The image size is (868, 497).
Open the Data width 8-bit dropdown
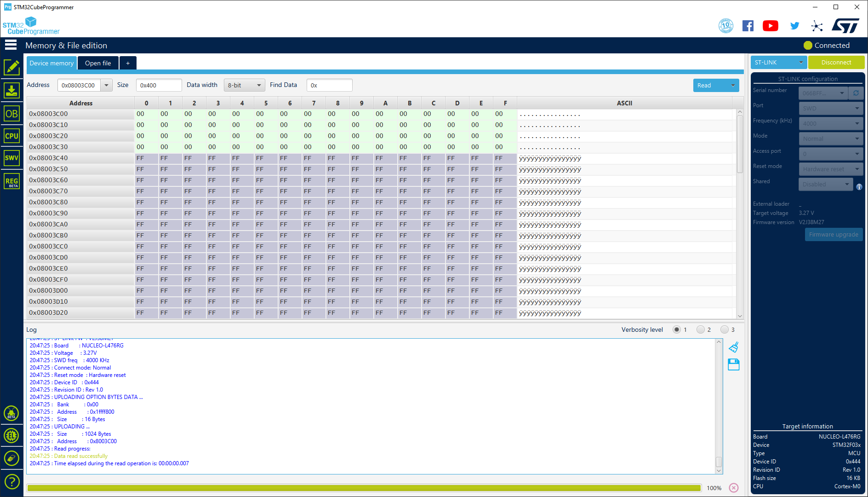[244, 85]
